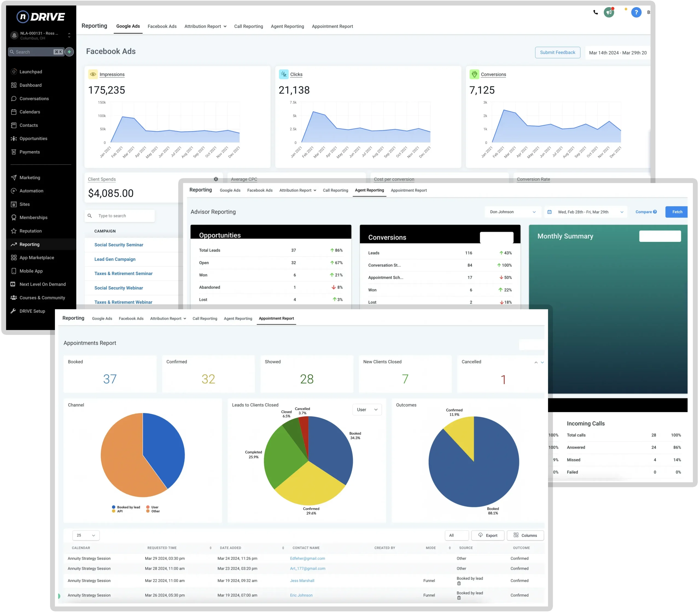This screenshot has width=700, height=614.
Task: Toggle the User legend swatch in Channel chart
Action: [x=148, y=507]
